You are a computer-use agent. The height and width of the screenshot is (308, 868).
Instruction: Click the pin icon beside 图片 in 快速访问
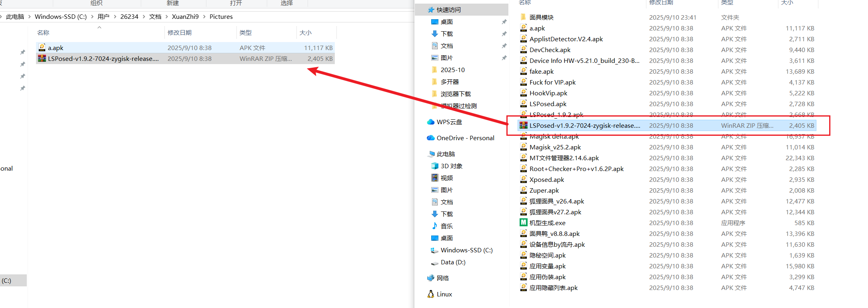(504, 58)
